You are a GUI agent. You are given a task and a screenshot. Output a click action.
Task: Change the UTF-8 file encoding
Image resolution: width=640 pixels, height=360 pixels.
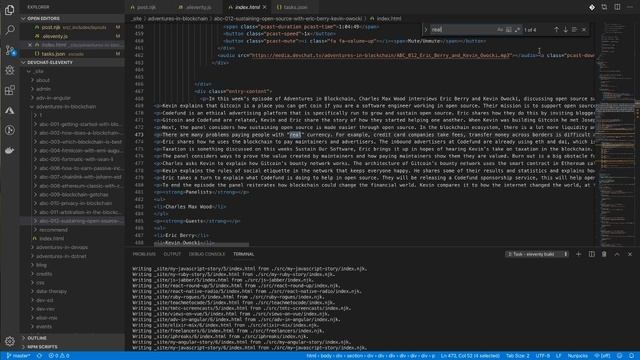[x=542, y=356]
